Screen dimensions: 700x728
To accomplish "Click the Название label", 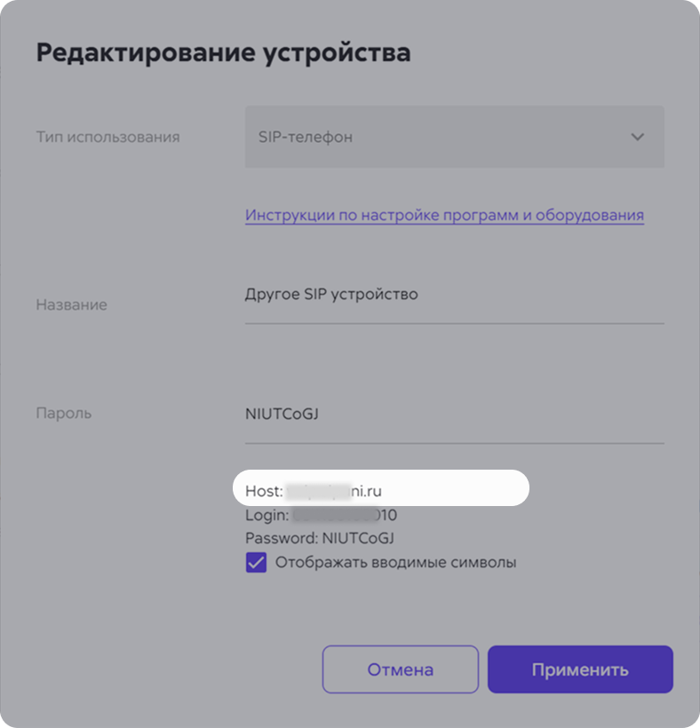I will pyautogui.click(x=71, y=305).
